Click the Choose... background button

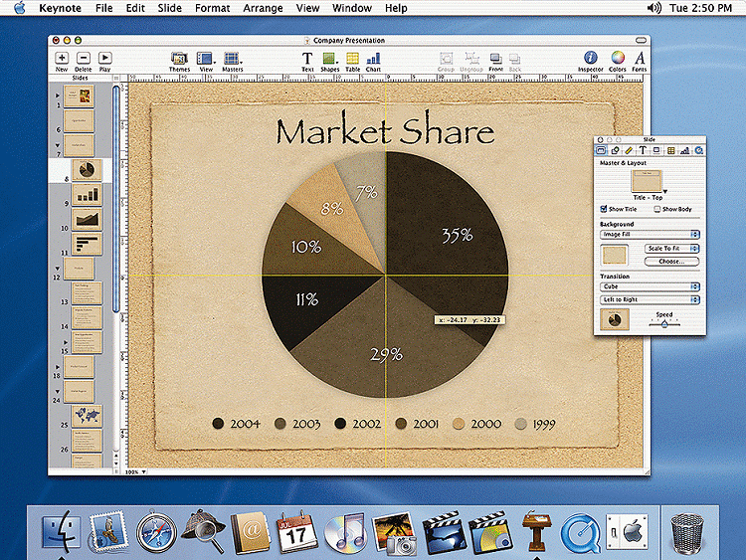(x=671, y=262)
